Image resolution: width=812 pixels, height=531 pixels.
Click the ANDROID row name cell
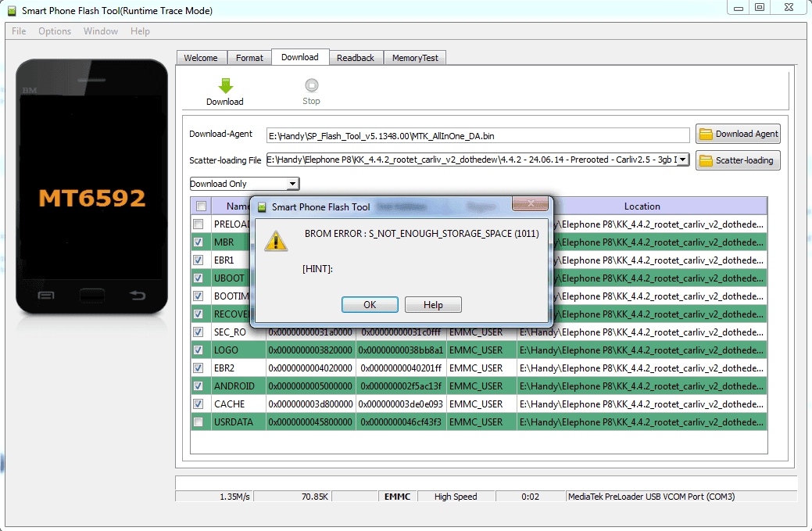click(238, 386)
